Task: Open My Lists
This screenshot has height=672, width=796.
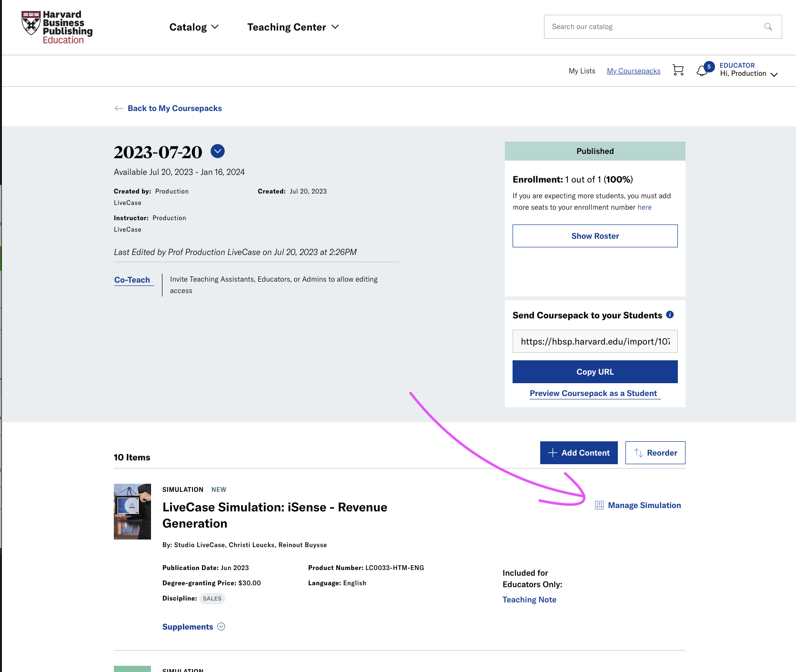Action: point(582,71)
